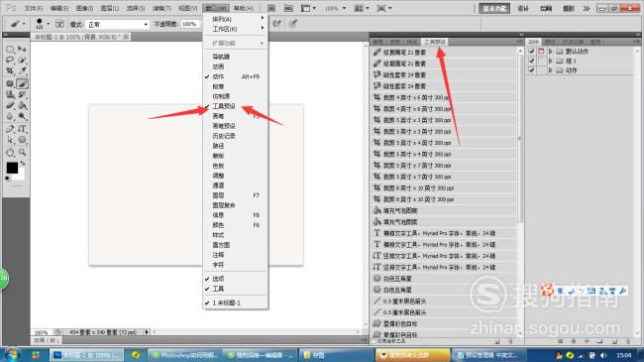Select the Paint Bucket tool
Screen dimensions: 644x362
click(22, 105)
